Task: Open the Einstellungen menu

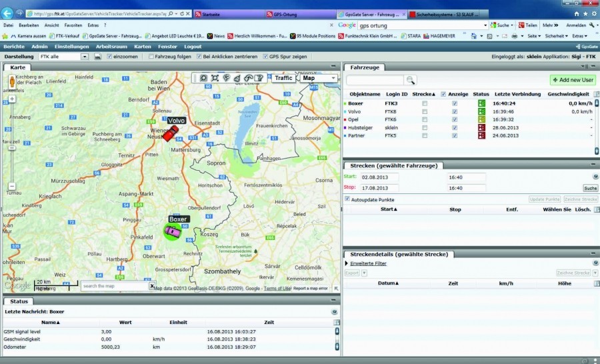Action: pyautogui.click(x=72, y=47)
